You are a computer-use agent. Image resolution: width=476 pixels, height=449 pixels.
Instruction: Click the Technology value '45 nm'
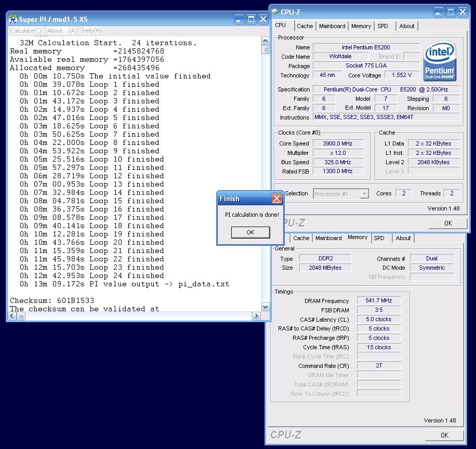click(x=327, y=75)
